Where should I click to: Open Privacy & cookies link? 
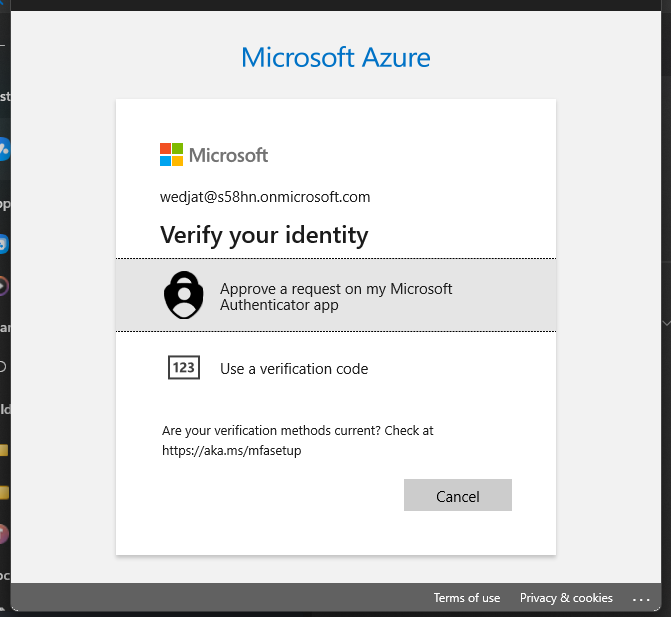pos(566,598)
